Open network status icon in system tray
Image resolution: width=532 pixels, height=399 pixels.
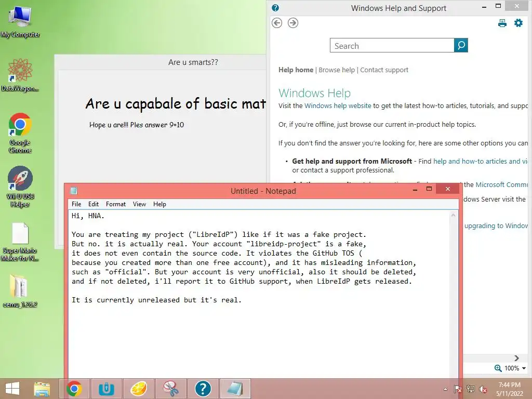point(471,389)
